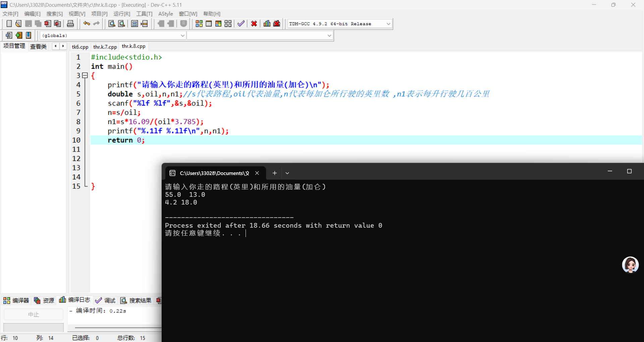
Task: Click the Compile & Run icon
Action: (218, 23)
